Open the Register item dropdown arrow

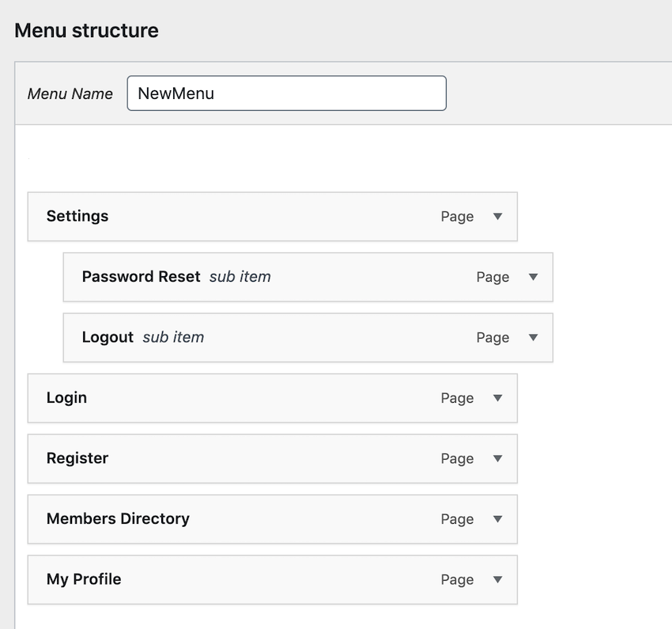click(497, 458)
